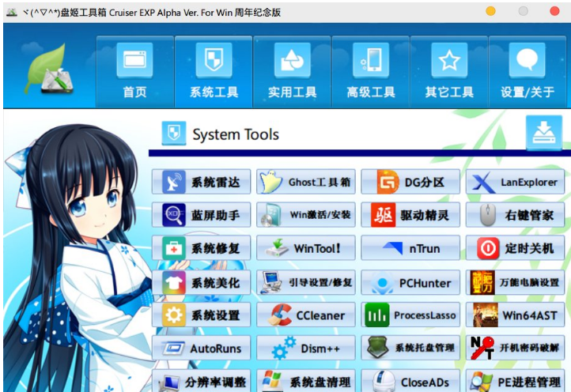The image size is (571, 392).
Task: Click the download icon beside System Tools
Action: tap(544, 133)
